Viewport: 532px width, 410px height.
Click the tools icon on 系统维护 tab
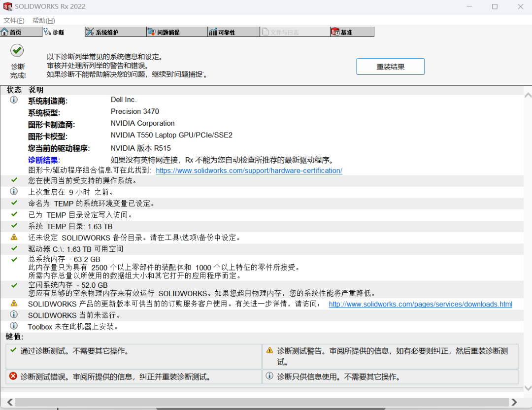click(x=90, y=32)
